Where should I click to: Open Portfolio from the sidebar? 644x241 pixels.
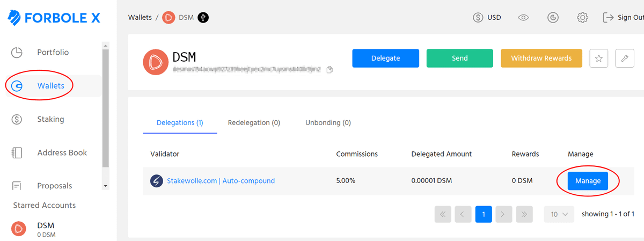coord(53,53)
